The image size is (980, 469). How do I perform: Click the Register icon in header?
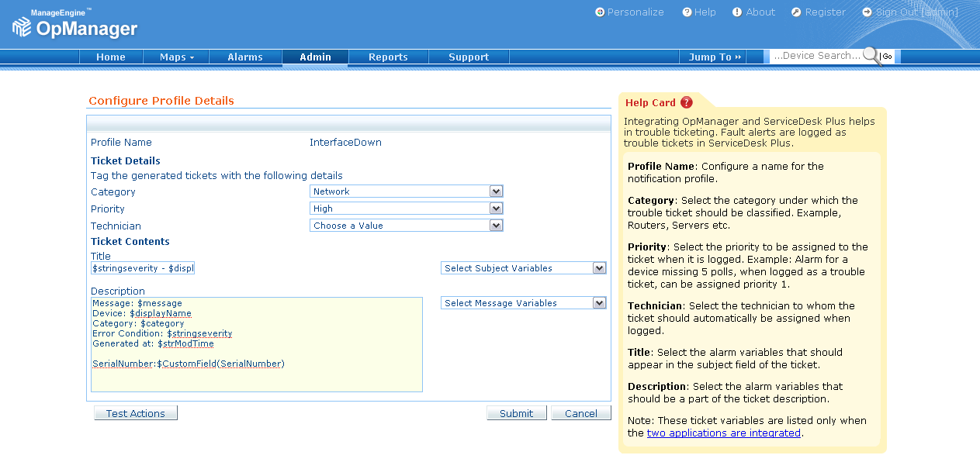796,12
